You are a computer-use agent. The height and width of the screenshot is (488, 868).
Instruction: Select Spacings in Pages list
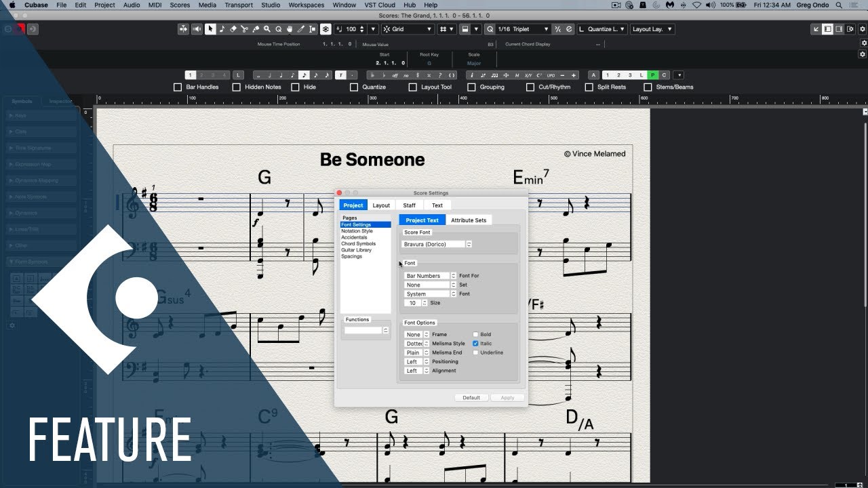351,256
